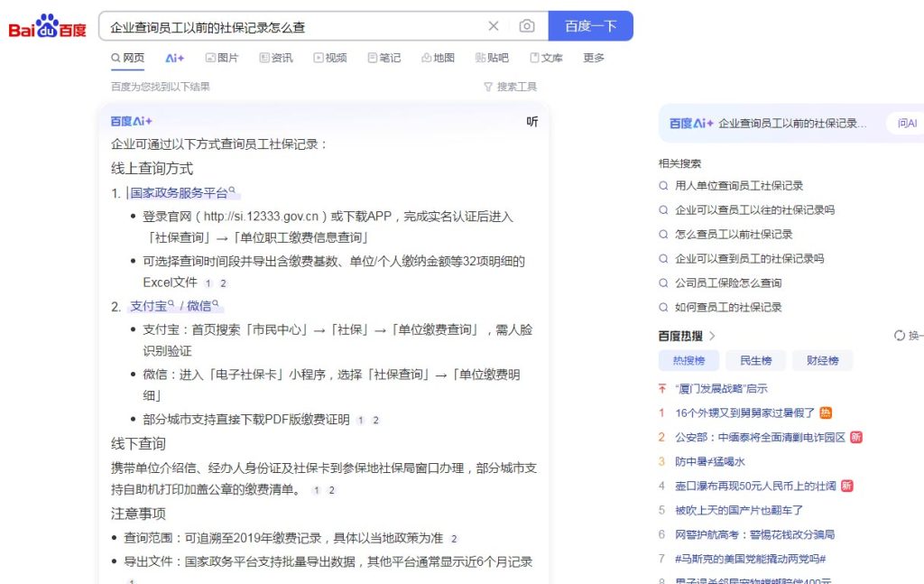This screenshot has width=924, height=584.
Task: Open the 百度Ai+ logo in answer card
Action: pyautogui.click(x=132, y=121)
